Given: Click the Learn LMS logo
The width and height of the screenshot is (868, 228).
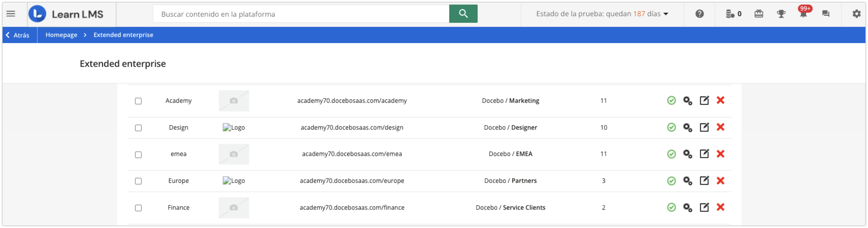Looking at the screenshot, I should (x=66, y=14).
